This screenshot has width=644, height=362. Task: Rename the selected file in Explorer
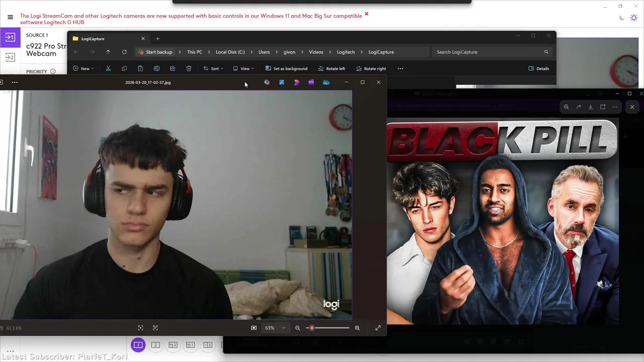coord(156,68)
